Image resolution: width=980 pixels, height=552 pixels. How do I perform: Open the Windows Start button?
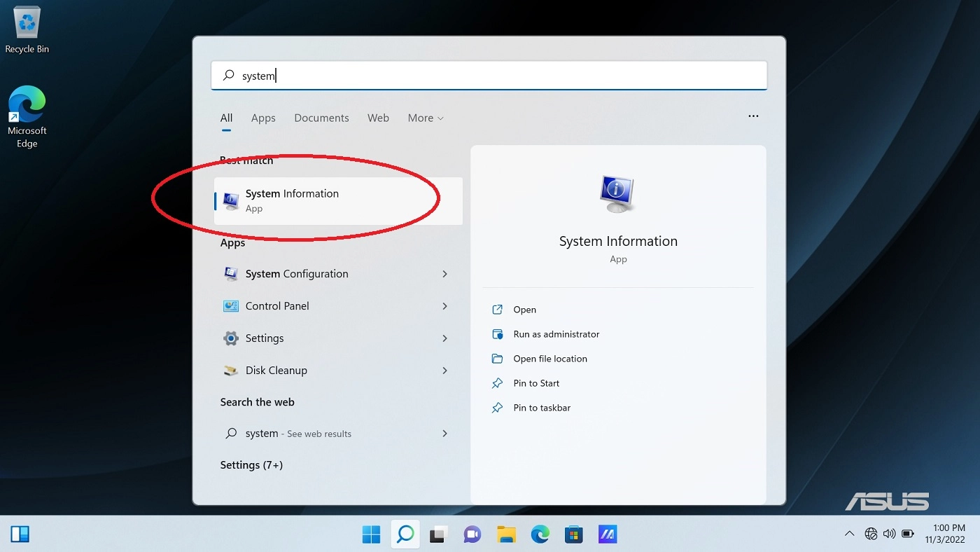click(x=371, y=534)
